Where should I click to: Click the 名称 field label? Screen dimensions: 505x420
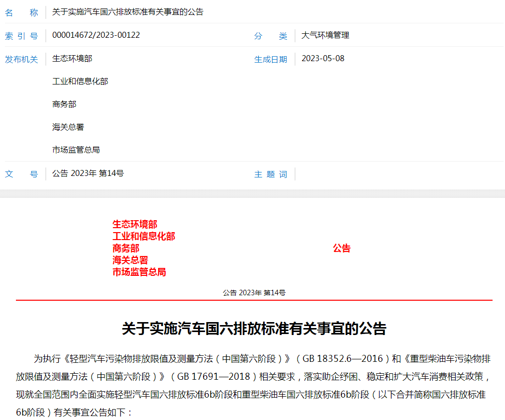[21, 12]
